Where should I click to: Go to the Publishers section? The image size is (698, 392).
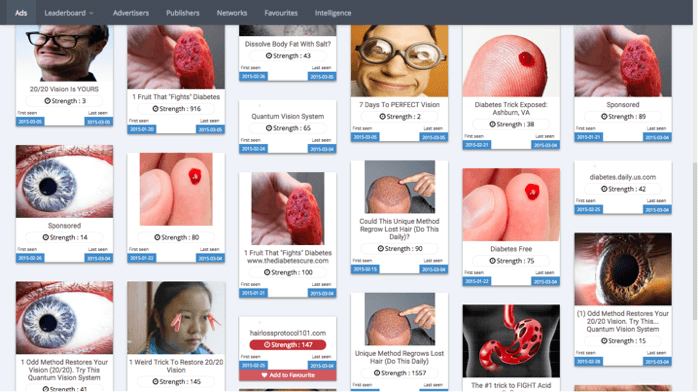pos(183,13)
